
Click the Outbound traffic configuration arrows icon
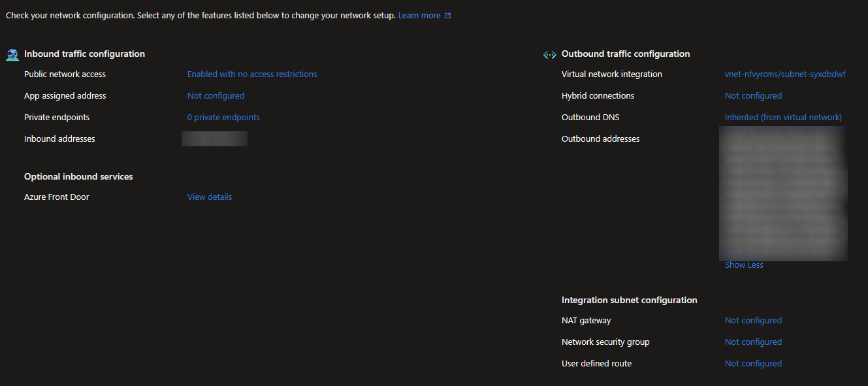tap(550, 55)
